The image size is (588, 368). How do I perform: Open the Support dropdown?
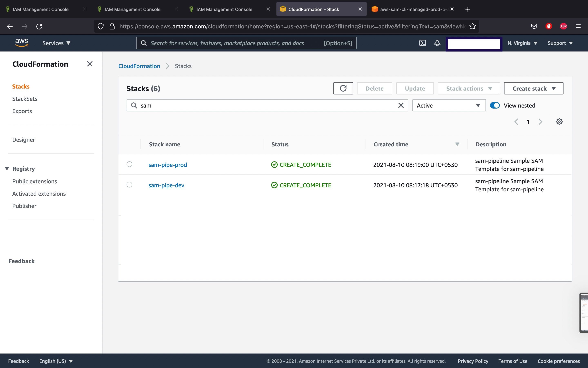560,43
